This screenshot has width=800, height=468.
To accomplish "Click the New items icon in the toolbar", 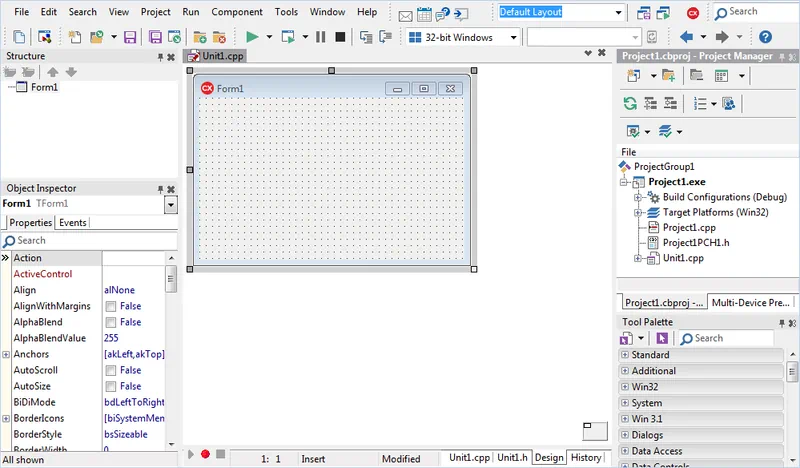I will tap(75, 37).
